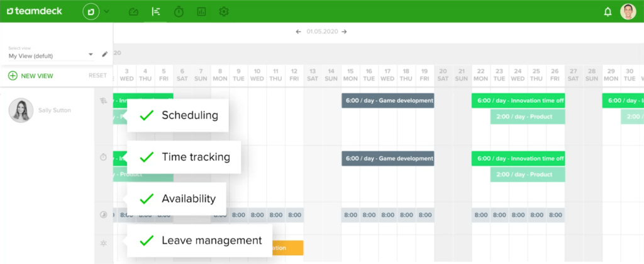Screen dimensions: 644x264
Task: Click the availability clock icon in row gutter
Action: [104, 215]
